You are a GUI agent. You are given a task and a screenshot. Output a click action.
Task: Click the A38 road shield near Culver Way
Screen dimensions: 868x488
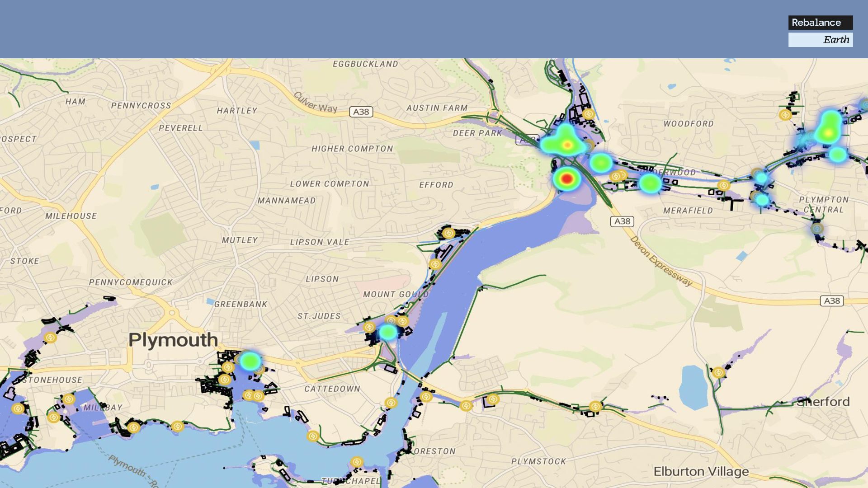tap(361, 112)
